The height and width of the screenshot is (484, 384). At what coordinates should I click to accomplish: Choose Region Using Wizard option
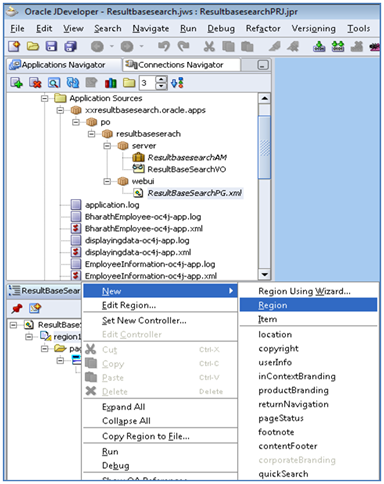[x=304, y=291]
